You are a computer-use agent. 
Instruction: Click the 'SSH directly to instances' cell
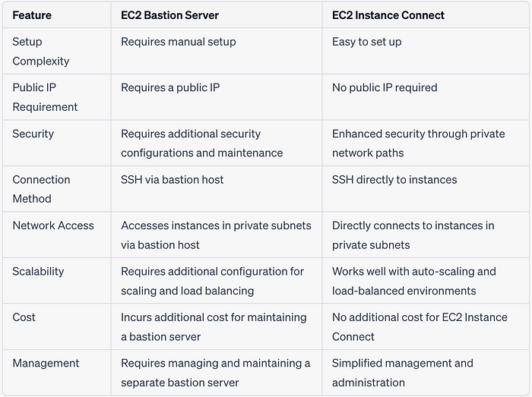394,180
